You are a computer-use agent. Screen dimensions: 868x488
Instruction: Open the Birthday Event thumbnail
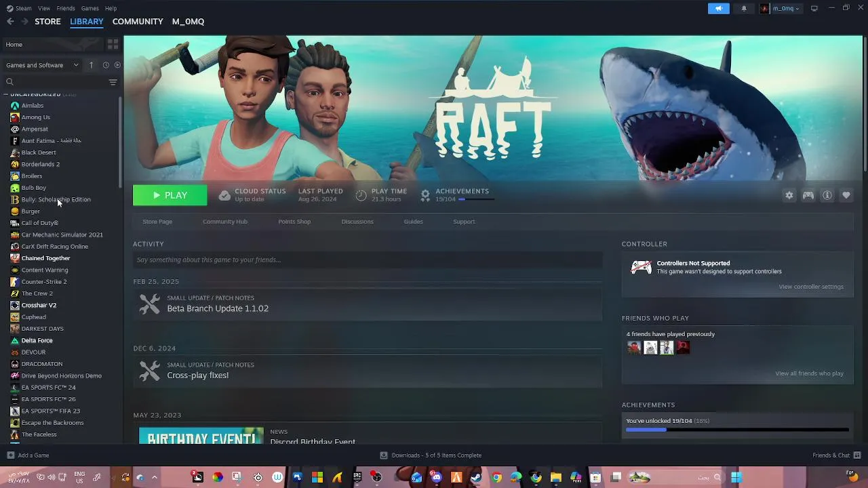(x=201, y=436)
